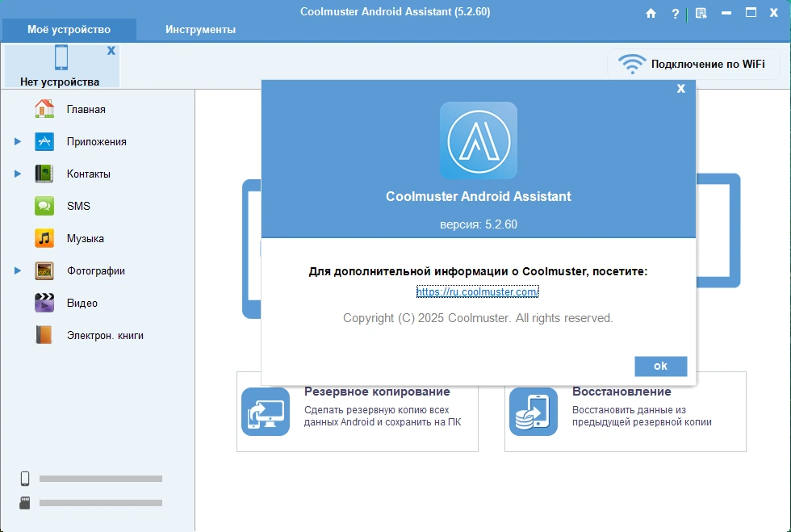This screenshot has width=791, height=532.
Task: Open Резервное копирование option
Action: (x=357, y=412)
